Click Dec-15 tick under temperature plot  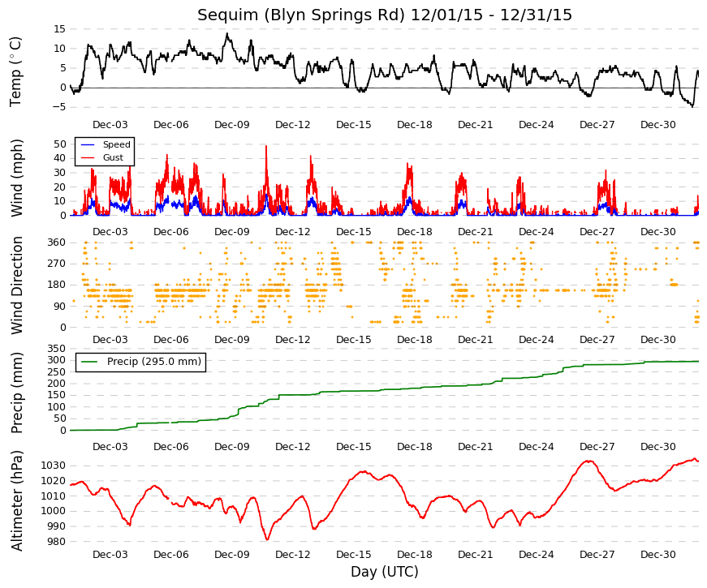point(354,125)
